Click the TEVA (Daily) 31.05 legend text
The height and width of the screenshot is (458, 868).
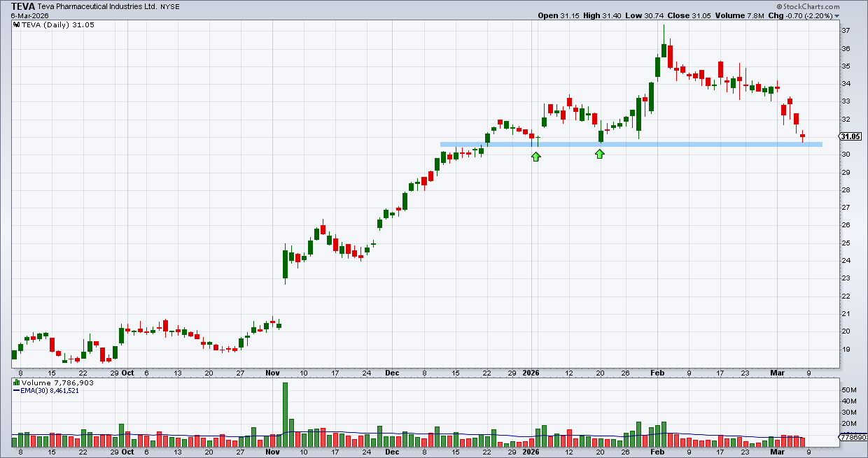(59, 25)
